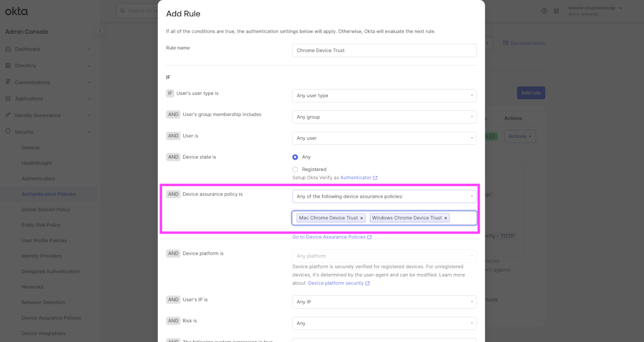Open Device Assurance Policies in sidebar
Image resolution: width=644 pixels, height=342 pixels.
[51, 318]
